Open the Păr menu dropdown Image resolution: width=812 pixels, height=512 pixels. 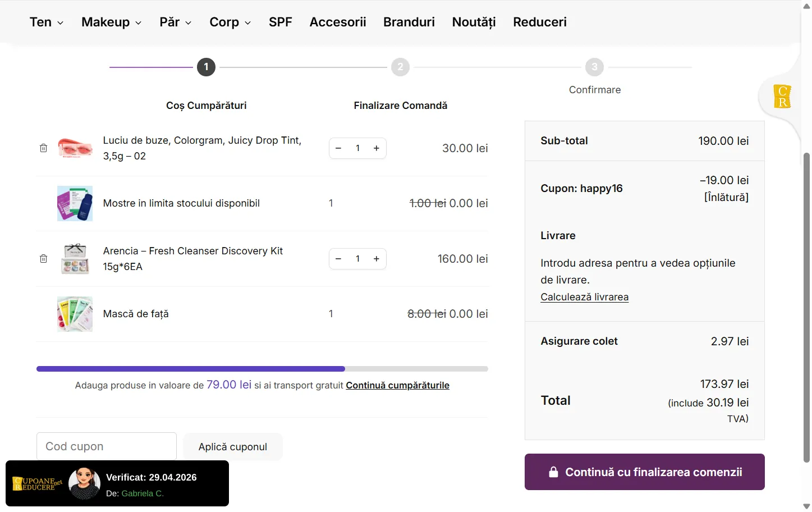point(175,22)
